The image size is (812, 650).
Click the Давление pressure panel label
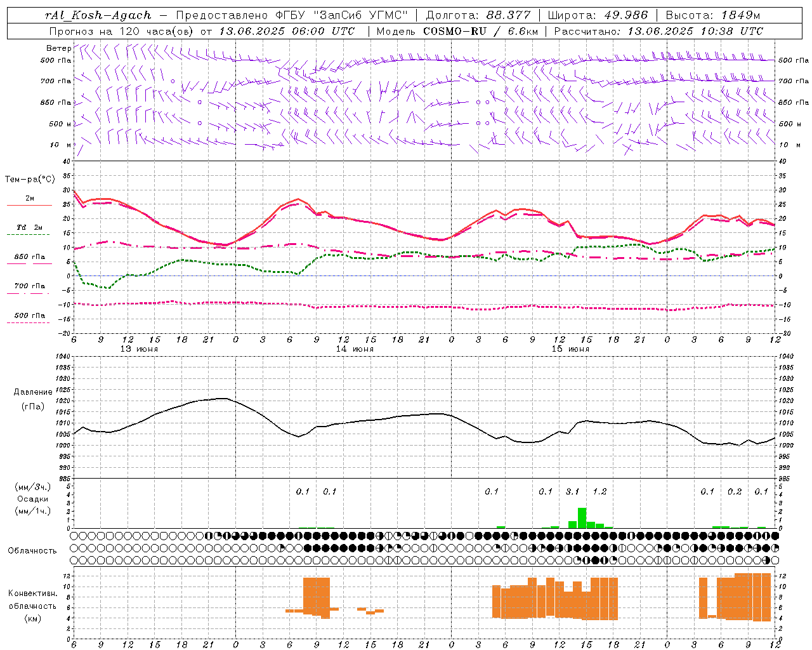33,392
